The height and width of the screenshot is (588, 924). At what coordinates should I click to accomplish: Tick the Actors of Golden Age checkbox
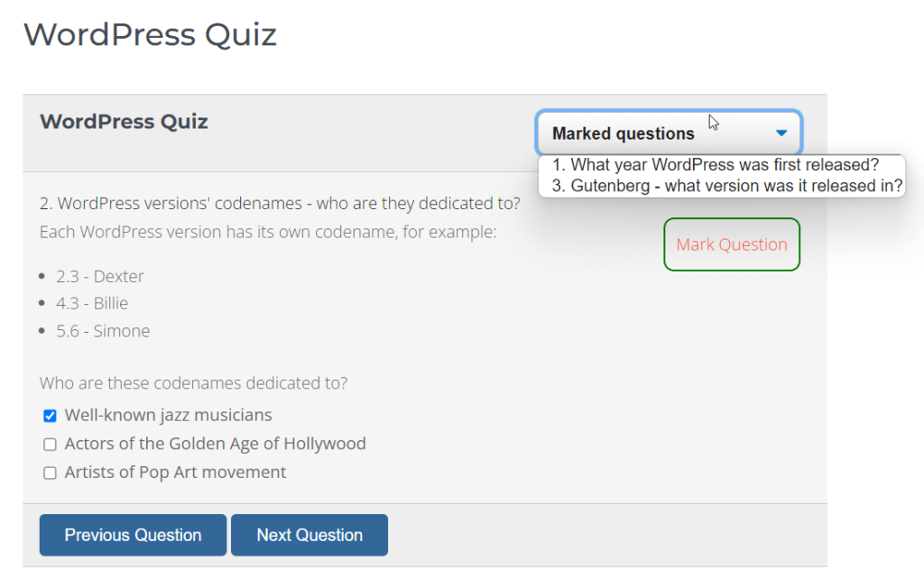(51, 445)
